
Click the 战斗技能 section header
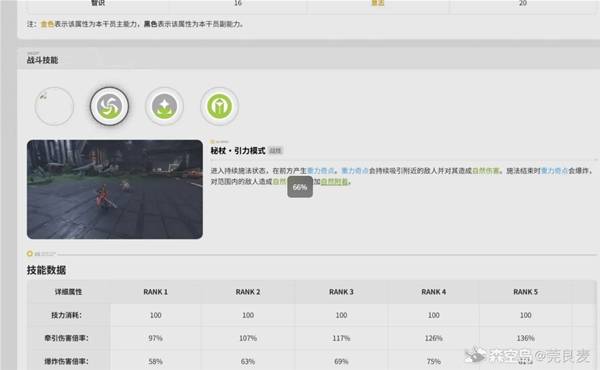[42, 60]
